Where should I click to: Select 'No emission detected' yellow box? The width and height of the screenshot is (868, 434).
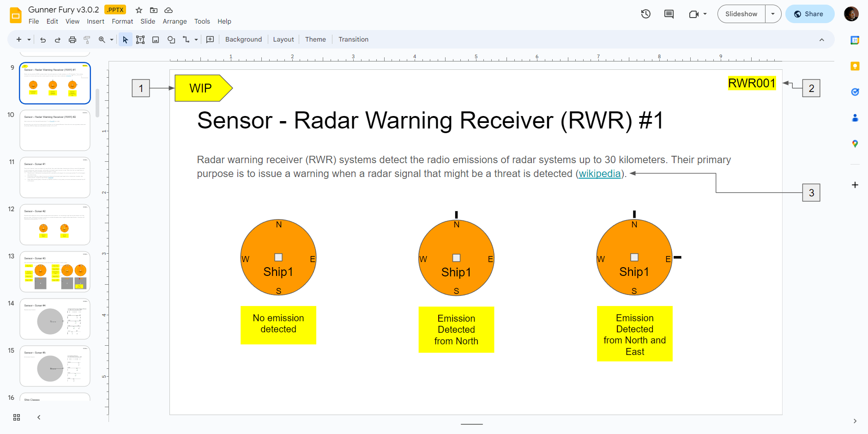278,325
